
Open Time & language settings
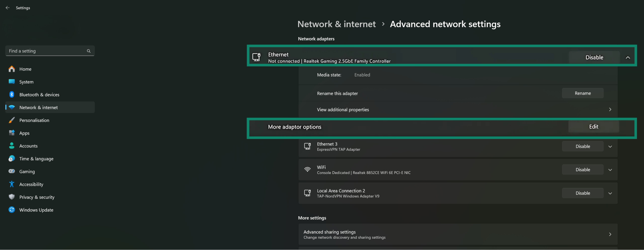[50, 159]
